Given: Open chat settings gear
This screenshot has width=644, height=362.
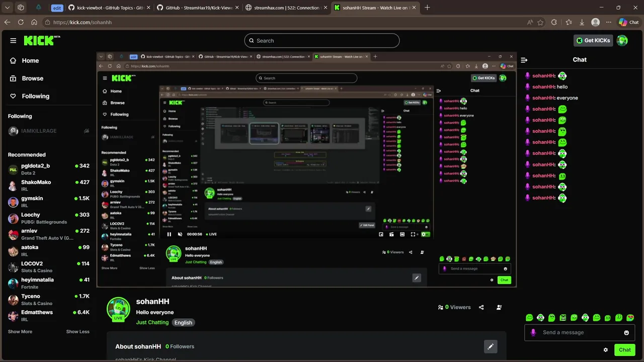Looking at the screenshot, I should pyautogui.click(x=606, y=350).
